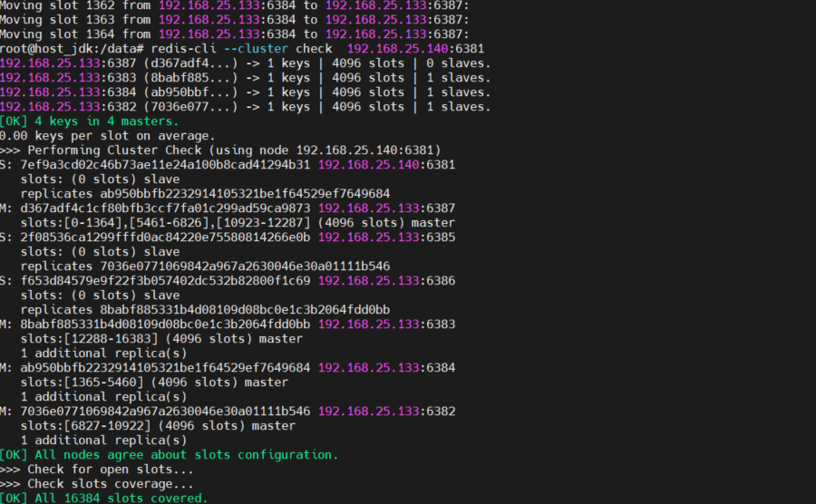Click master node ID d367adf4c1cf80bfb3ccf7fa01c299ad59ca9873

pyautogui.click(x=165, y=208)
